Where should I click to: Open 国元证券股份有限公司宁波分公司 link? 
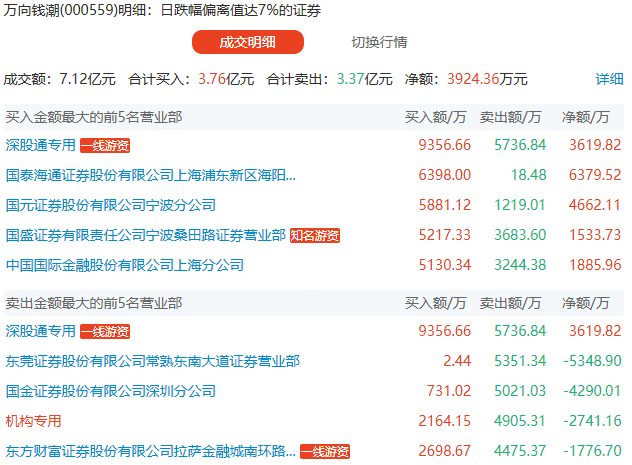point(111,205)
